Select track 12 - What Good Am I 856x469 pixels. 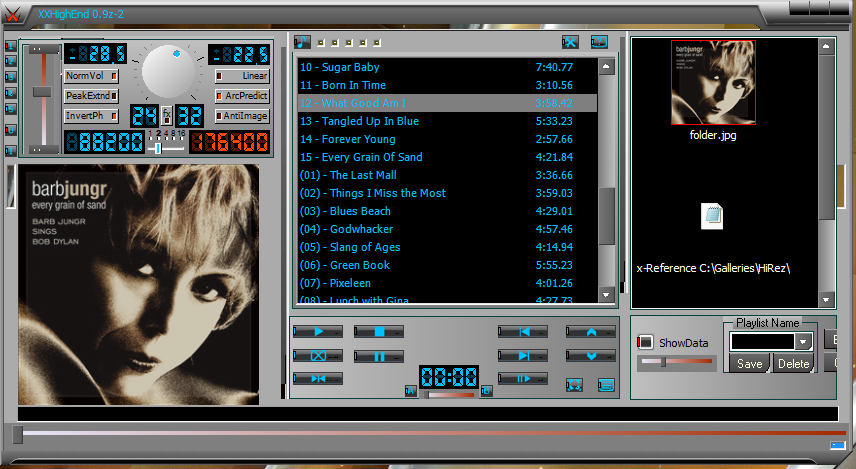[447, 103]
